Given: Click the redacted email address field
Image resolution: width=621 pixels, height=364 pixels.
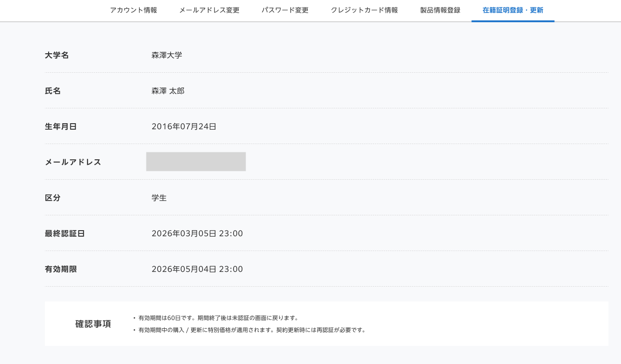Looking at the screenshot, I should coord(196,162).
